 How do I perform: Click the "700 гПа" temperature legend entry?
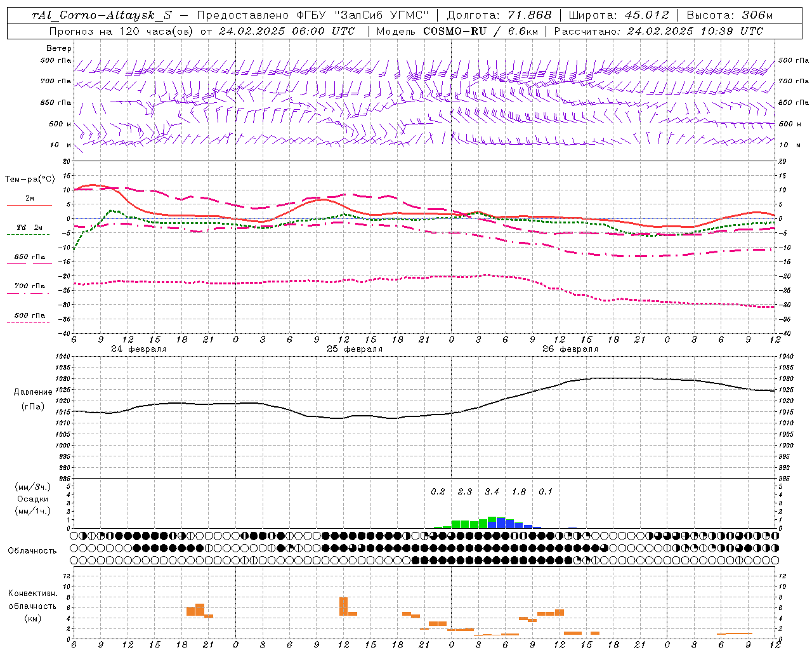(x=29, y=286)
